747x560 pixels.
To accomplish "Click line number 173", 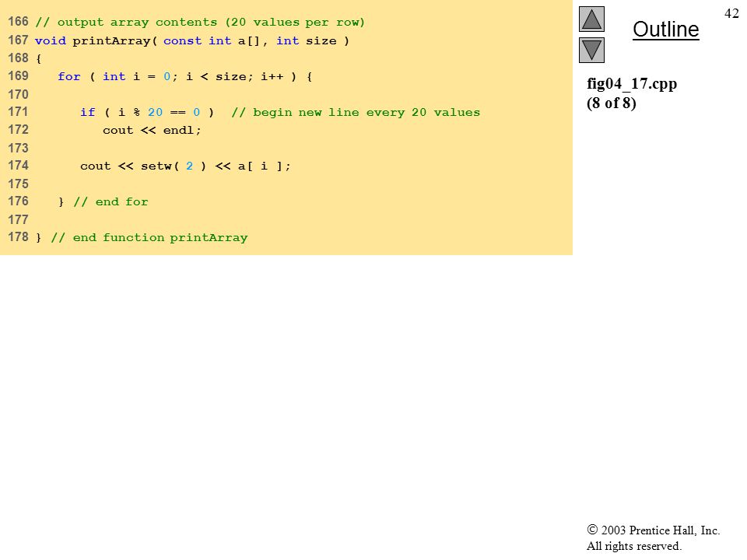I will (18, 148).
